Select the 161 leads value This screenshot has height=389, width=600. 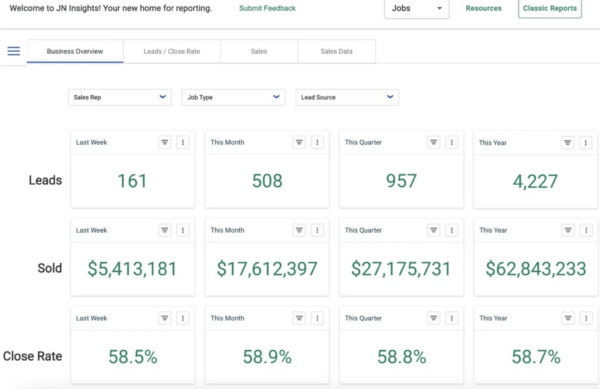pyautogui.click(x=132, y=181)
